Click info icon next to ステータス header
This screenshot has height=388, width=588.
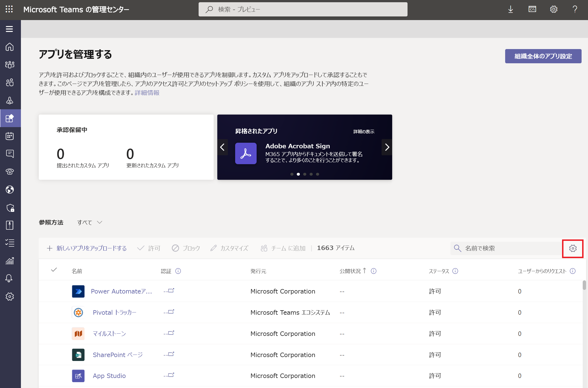(x=455, y=271)
